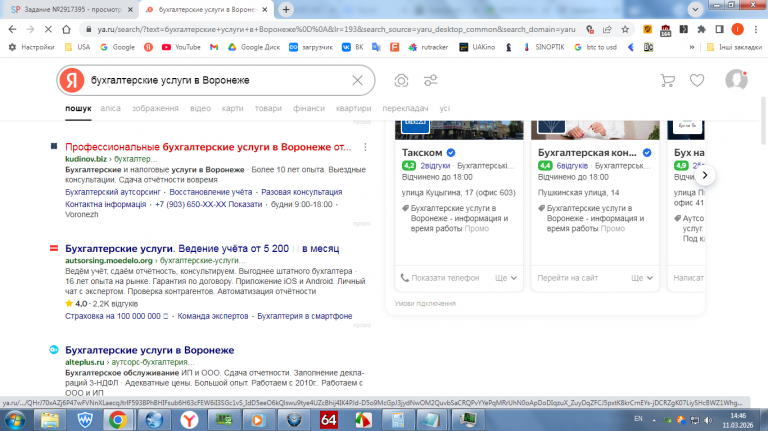Viewport: 768px width, 431px height.
Task: Open Профессиональные бухгалтерские услуги result
Action: coord(208,147)
